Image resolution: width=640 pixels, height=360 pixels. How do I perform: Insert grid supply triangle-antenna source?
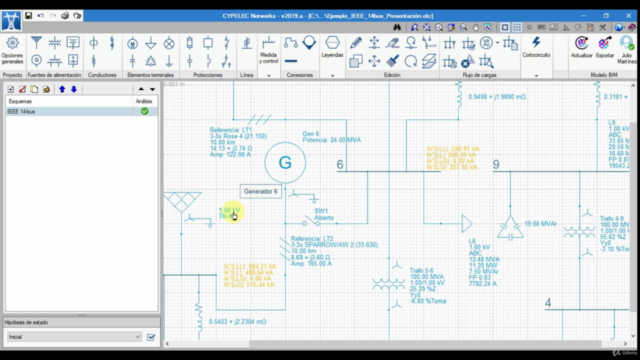coord(36,42)
